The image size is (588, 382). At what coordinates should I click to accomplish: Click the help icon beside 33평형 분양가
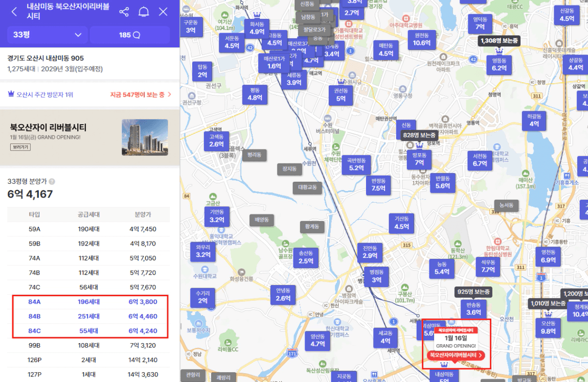(x=52, y=181)
